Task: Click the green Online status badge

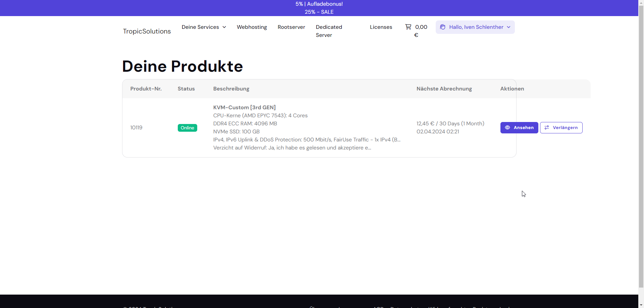Action: tap(187, 128)
